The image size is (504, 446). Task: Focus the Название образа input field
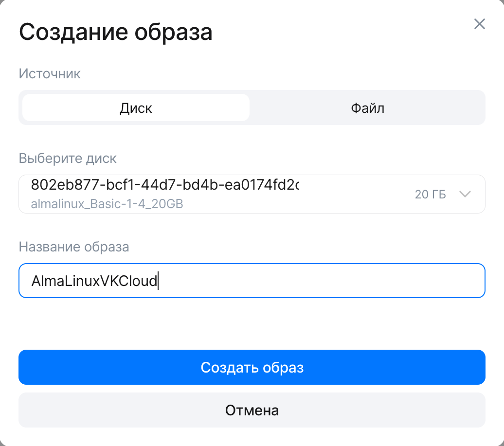(252, 281)
